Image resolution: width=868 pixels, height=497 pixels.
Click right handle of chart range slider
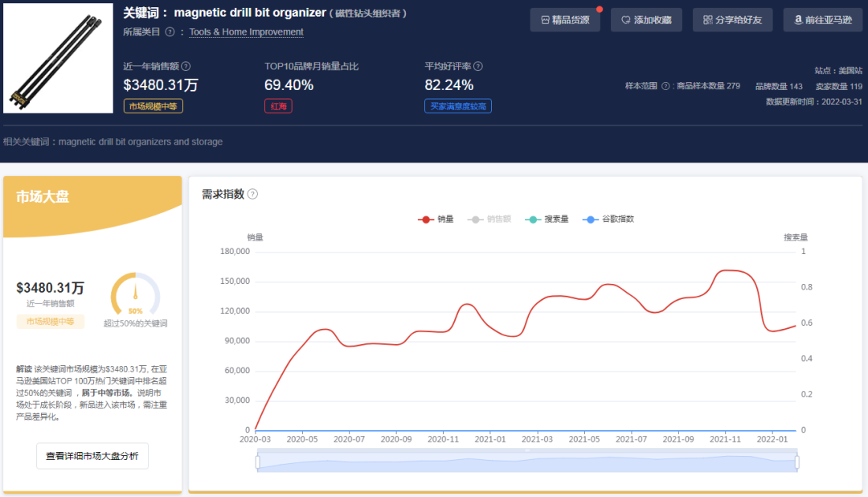click(x=797, y=462)
